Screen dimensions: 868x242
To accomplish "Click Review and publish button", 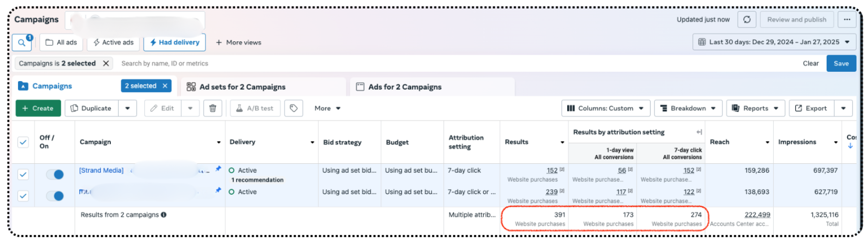I will click(797, 19).
